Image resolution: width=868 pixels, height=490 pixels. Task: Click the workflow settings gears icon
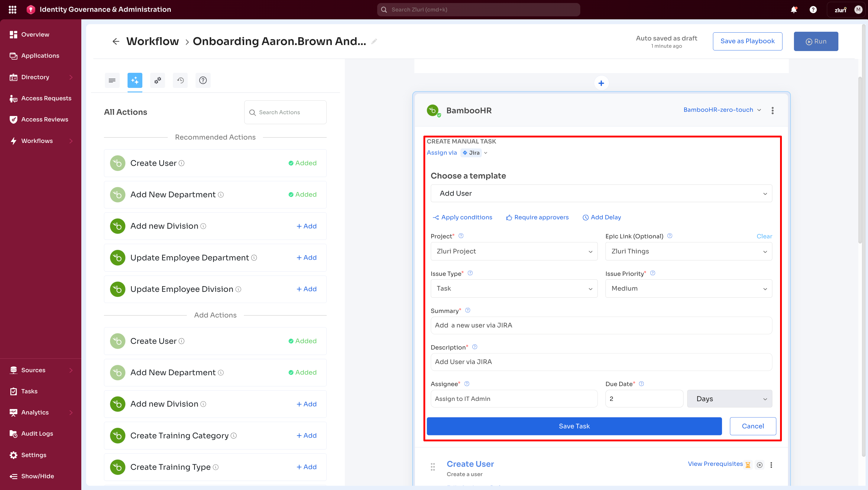click(157, 80)
